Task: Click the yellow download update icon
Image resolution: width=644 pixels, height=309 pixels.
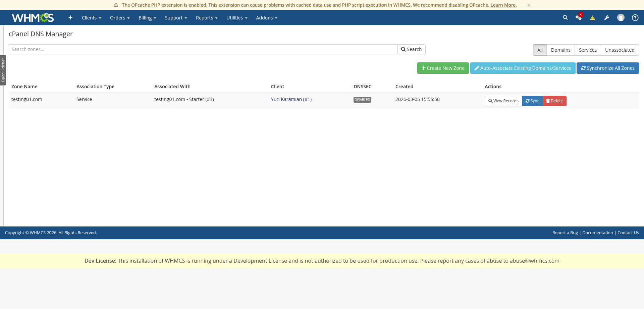Action: pyautogui.click(x=593, y=18)
